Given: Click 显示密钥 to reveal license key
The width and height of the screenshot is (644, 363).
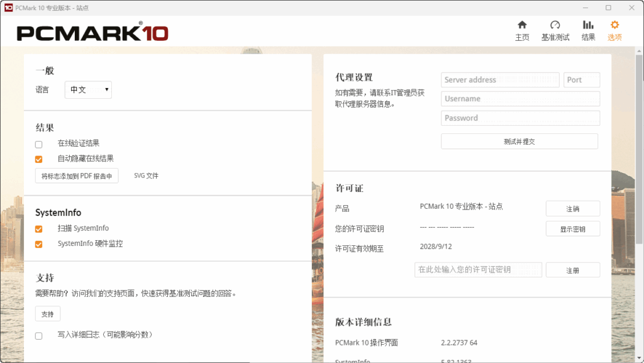Looking at the screenshot, I should pos(572,228).
